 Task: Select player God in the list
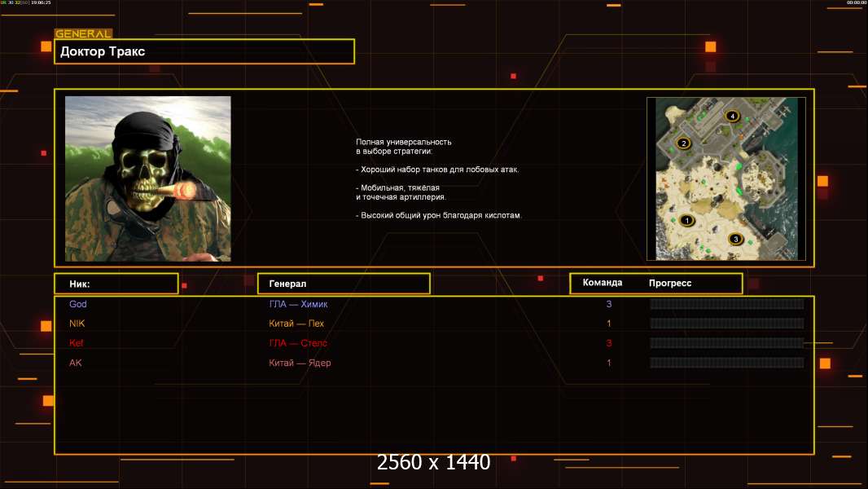[x=78, y=304]
